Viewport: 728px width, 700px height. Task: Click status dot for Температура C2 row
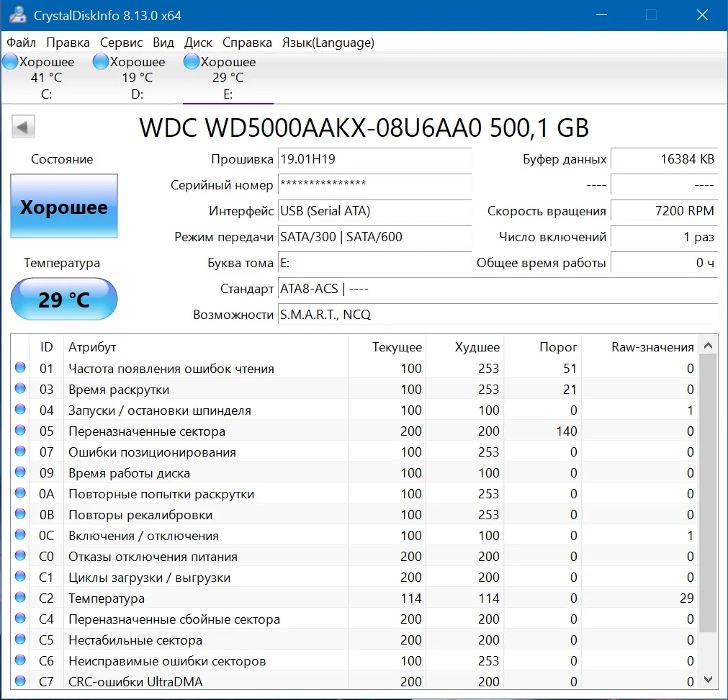tap(20, 598)
